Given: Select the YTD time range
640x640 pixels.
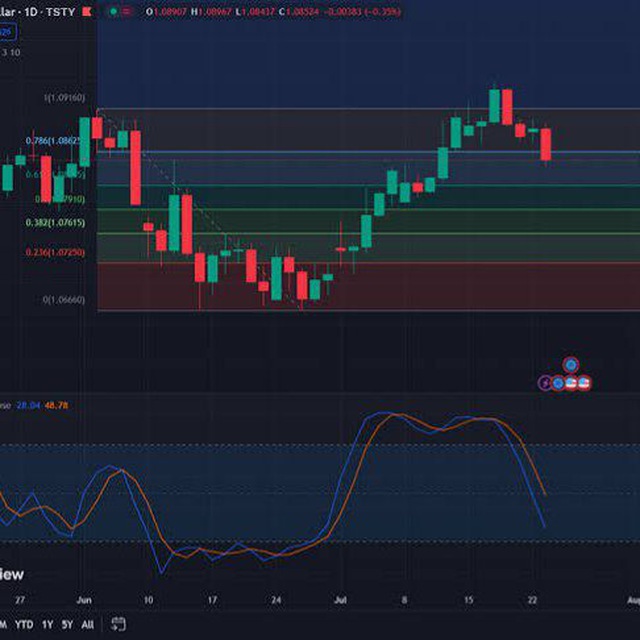Looking at the screenshot, I should [24, 624].
